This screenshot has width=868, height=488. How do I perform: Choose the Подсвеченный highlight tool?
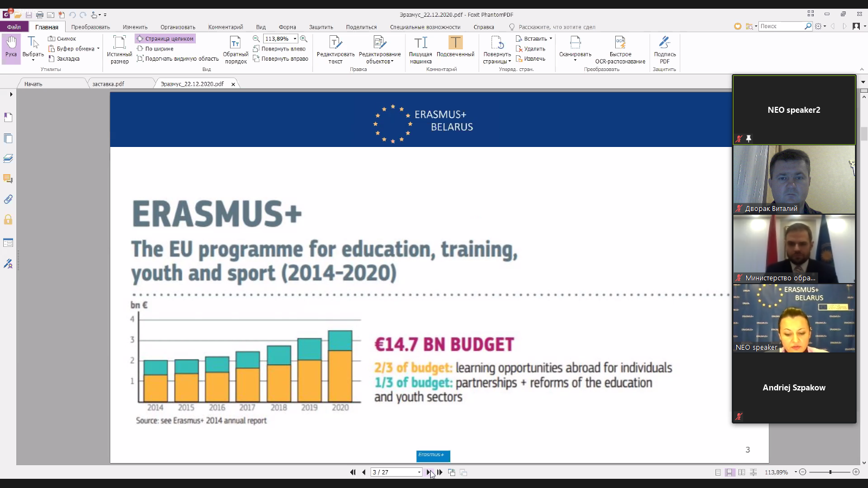(x=455, y=46)
